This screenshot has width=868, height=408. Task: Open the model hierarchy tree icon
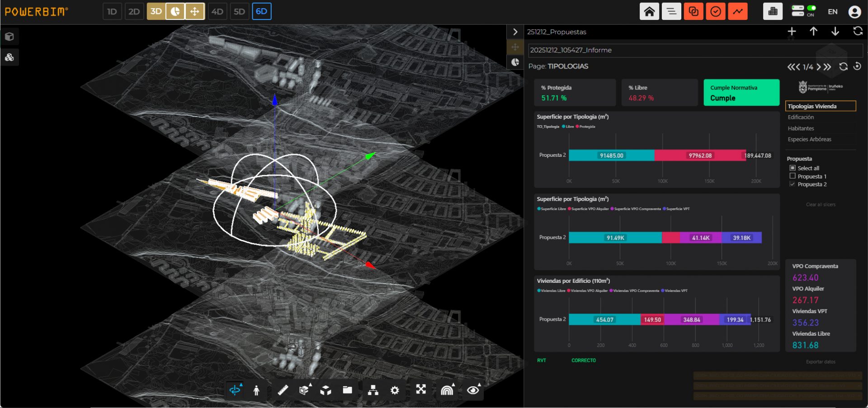[373, 390]
